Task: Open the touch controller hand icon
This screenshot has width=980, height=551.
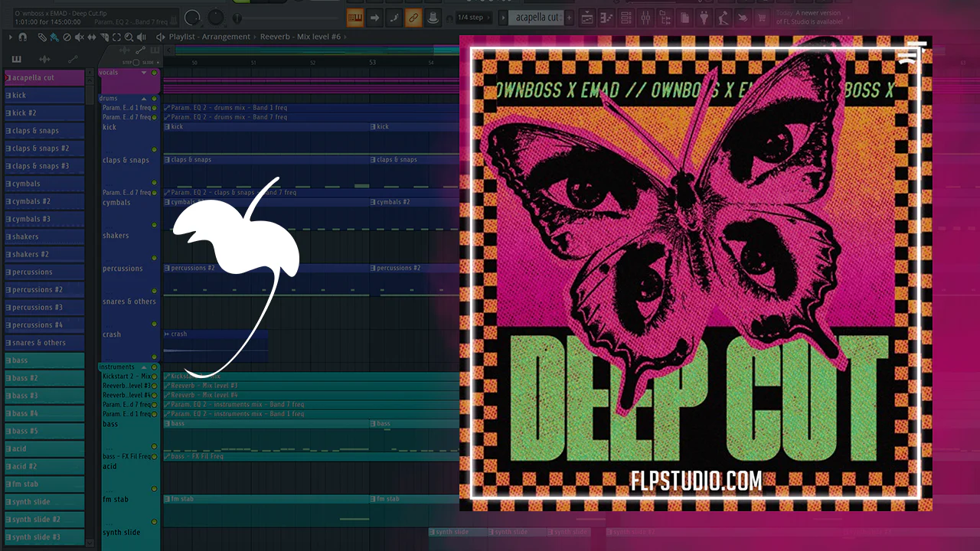Action: click(742, 18)
